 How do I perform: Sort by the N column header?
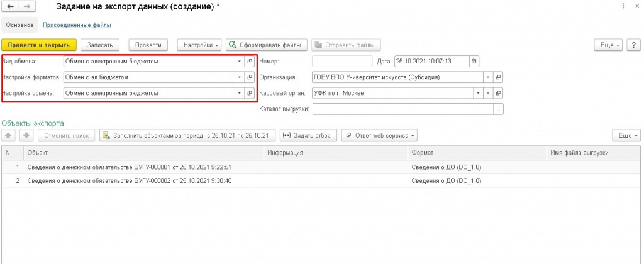(13, 153)
